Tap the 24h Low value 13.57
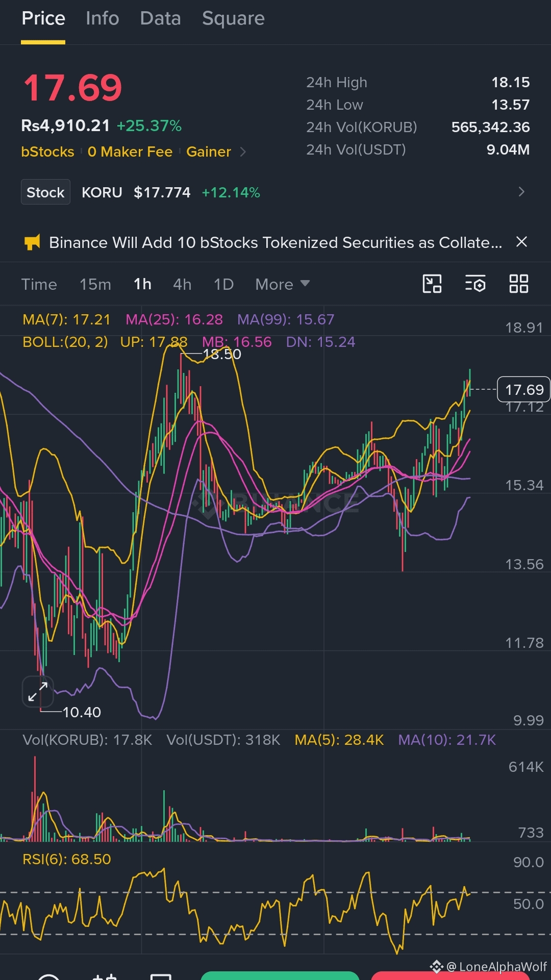This screenshot has height=980, width=551. pos(510,105)
